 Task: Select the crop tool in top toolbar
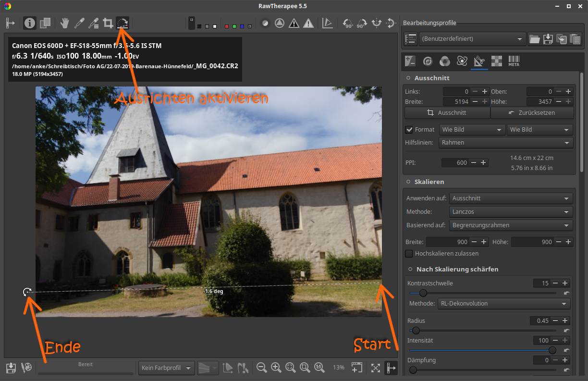[x=108, y=23]
